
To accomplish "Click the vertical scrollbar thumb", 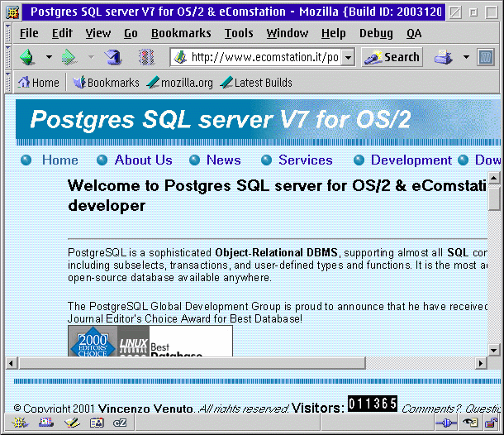I will coord(493,198).
